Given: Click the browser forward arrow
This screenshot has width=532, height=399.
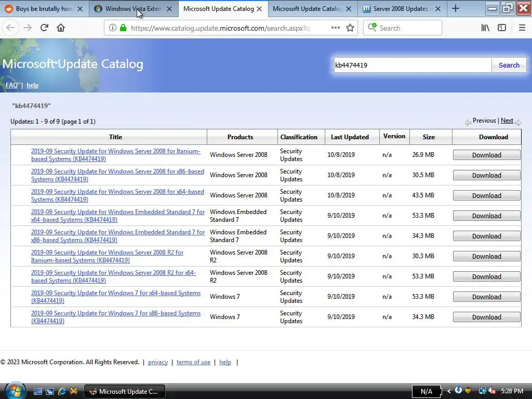Looking at the screenshot, I should [x=28, y=28].
